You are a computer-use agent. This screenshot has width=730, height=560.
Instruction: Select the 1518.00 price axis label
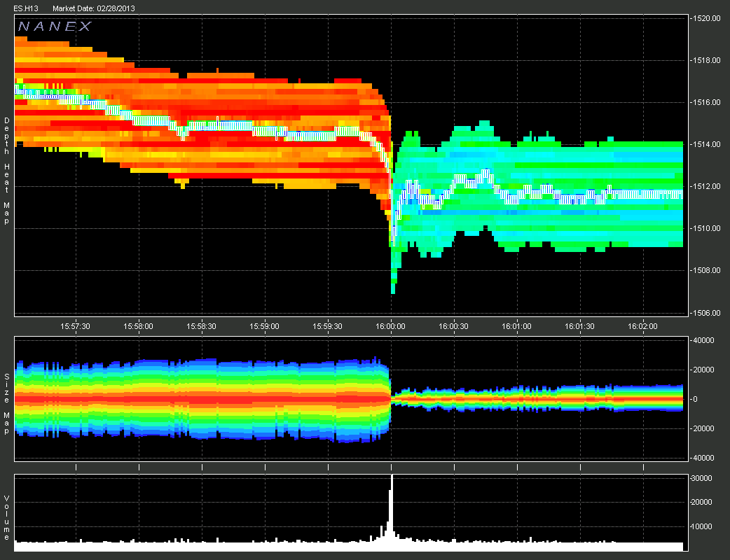[x=706, y=60]
